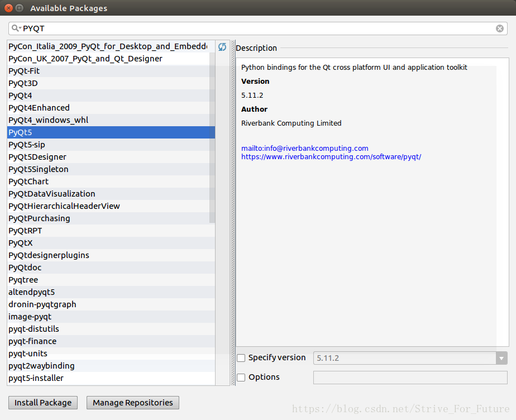Viewport: 516px width, 420px height.
Task: Select the PyQt4 package
Action: 111,96
